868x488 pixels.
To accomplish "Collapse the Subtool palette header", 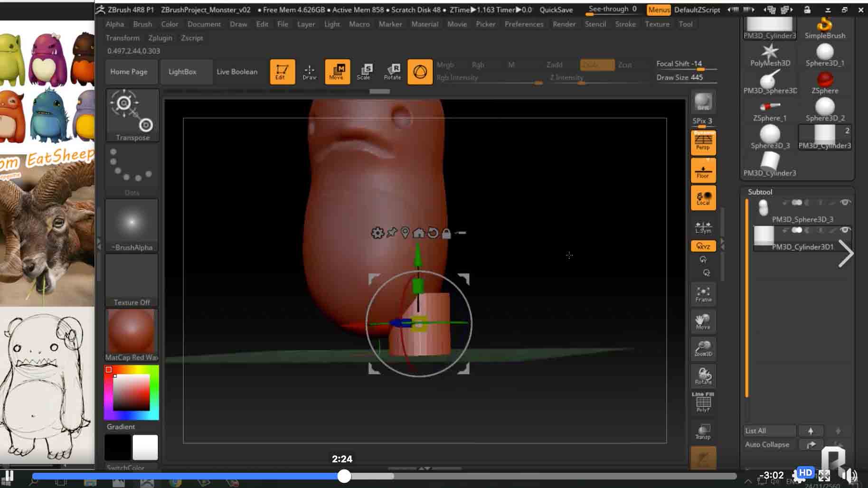I will pyautogui.click(x=760, y=192).
